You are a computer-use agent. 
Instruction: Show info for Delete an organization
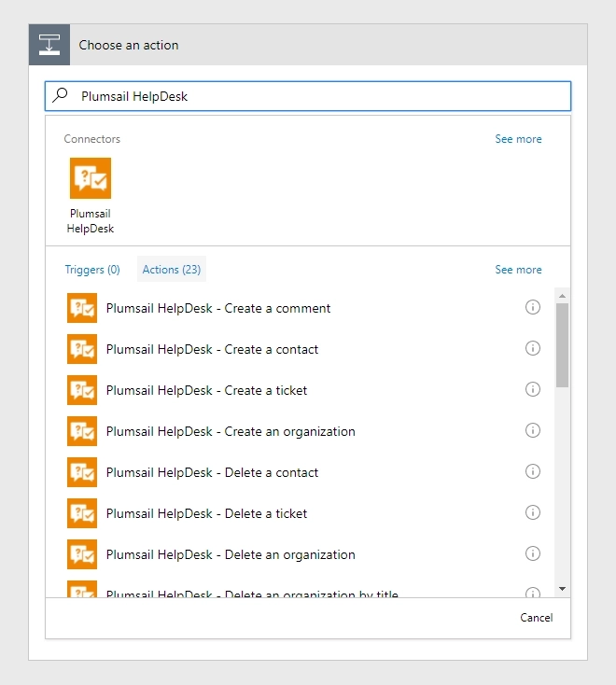[x=533, y=553]
